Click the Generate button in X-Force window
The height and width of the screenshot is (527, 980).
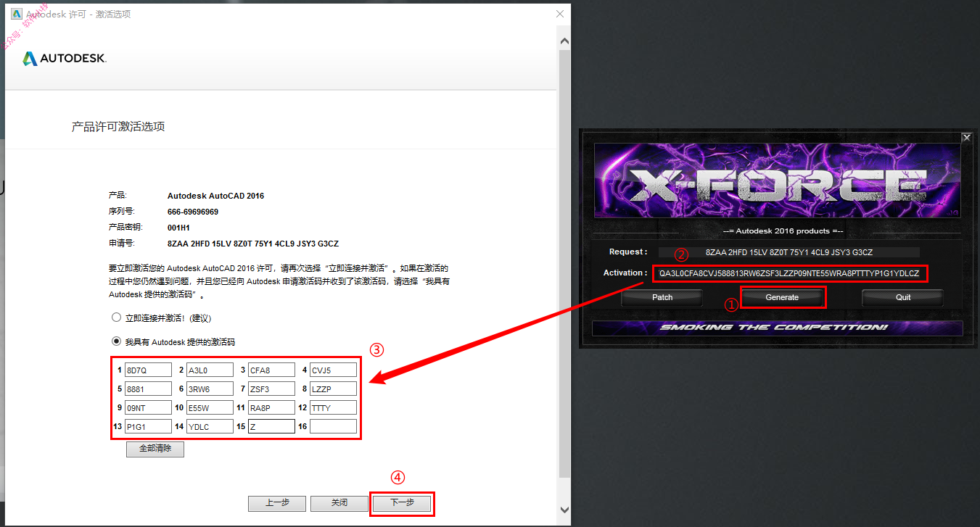click(782, 297)
